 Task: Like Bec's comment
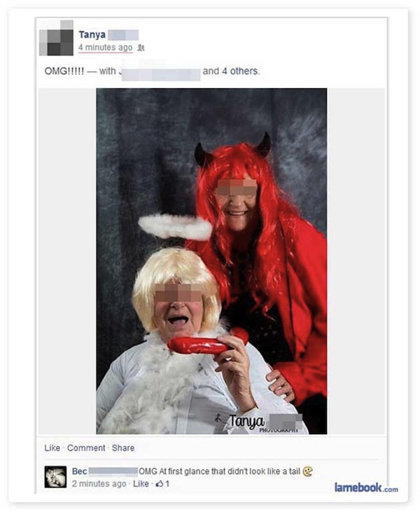click(x=141, y=483)
